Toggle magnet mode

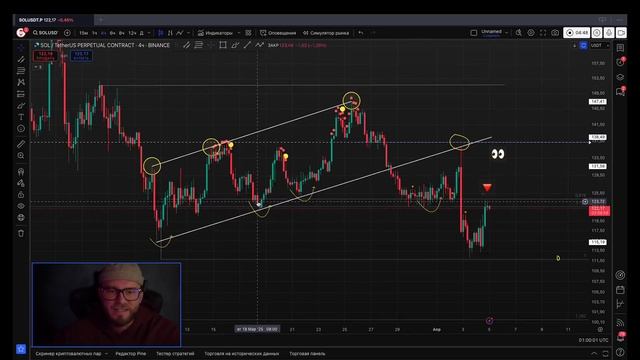pyautogui.click(x=21, y=171)
